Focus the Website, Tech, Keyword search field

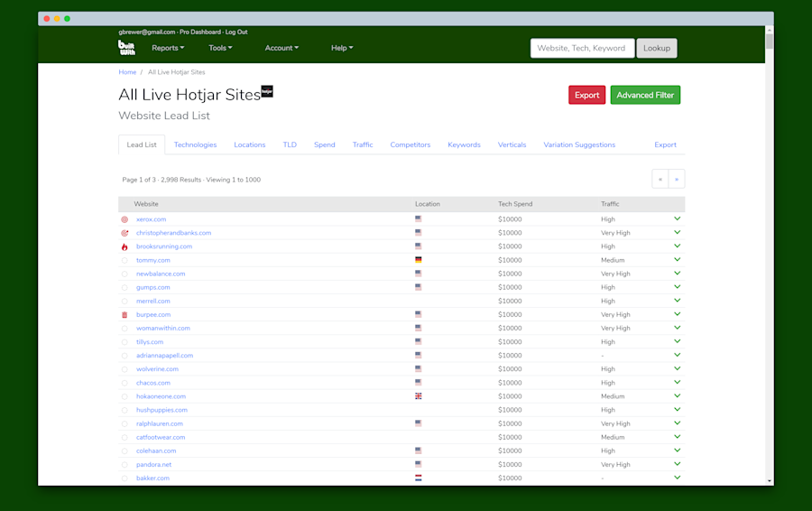tap(582, 48)
